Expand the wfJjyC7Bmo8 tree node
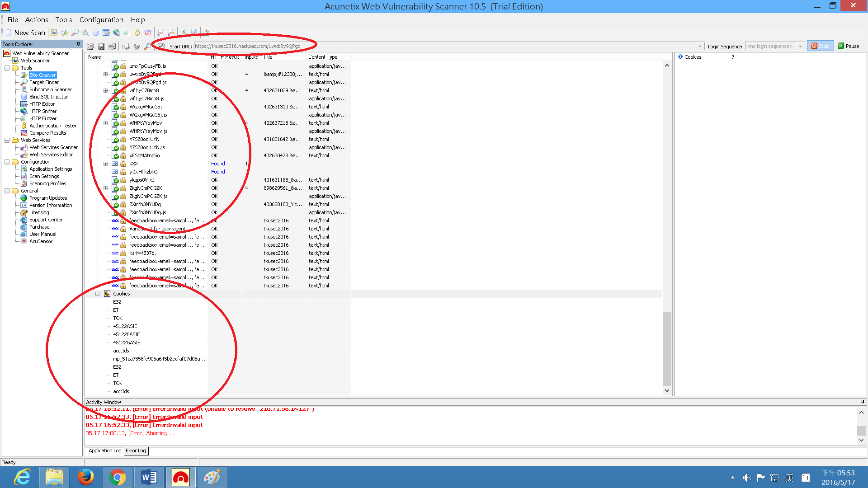This screenshot has width=868, height=488. pyautogui.click(x=105, y=90)
